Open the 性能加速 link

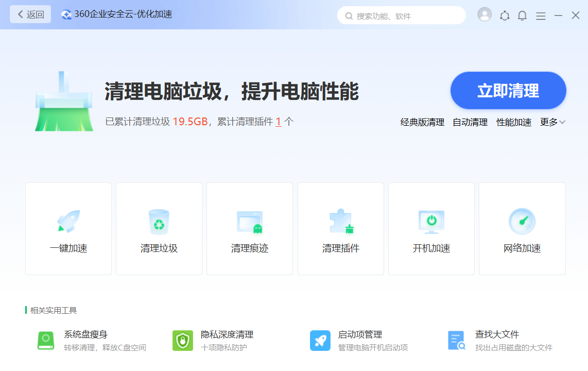514,122
